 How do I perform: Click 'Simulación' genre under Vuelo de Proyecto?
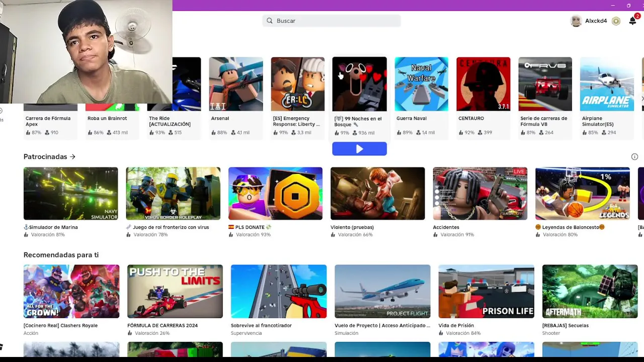click(347, 333)
